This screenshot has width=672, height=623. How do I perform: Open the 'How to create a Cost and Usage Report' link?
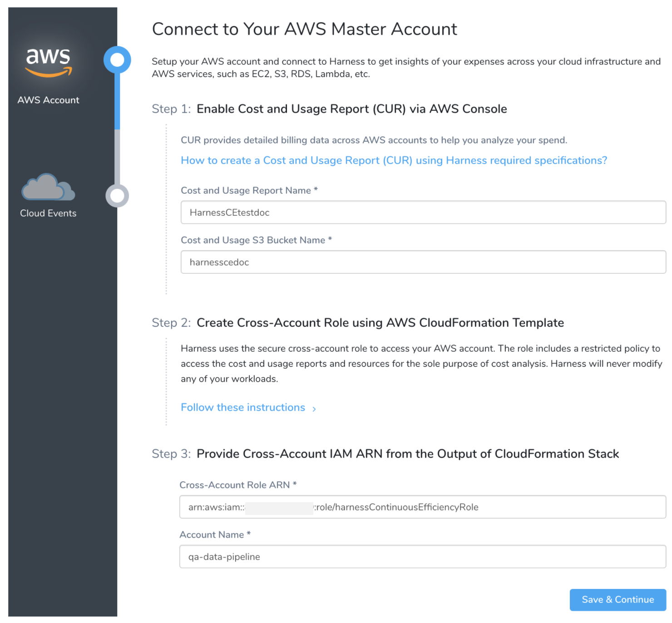click(394, 160)
